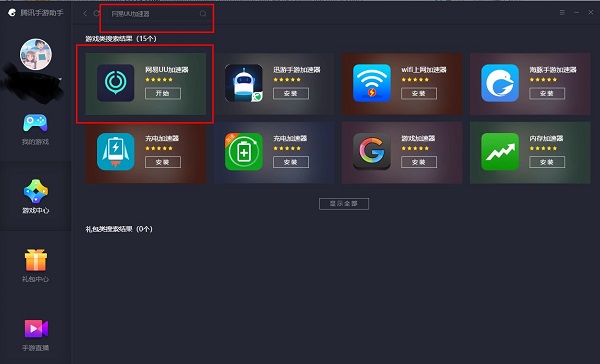Click the 礼包类搜索结果 (0个) heading
The width and height of the screenshot is (600, 364).
coord(119,229)
